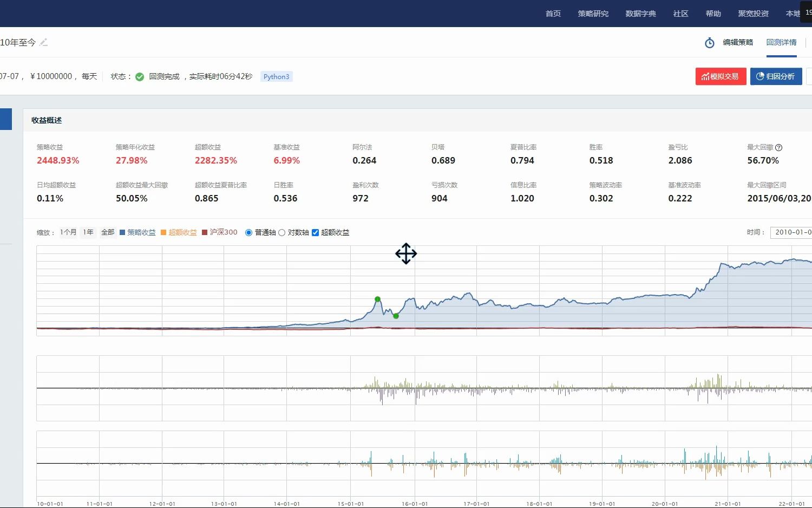
Task: Open 首页 in the top navigation
Action: 553,14
